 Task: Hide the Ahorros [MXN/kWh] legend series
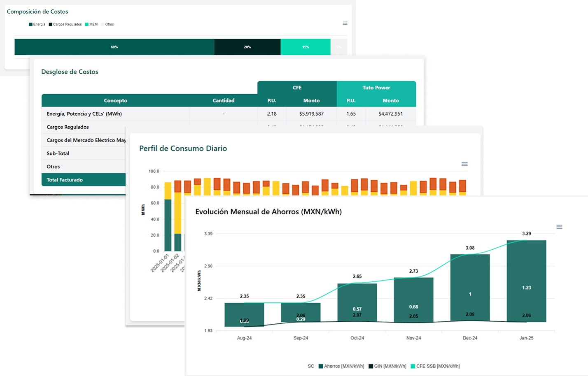point(341,366)
